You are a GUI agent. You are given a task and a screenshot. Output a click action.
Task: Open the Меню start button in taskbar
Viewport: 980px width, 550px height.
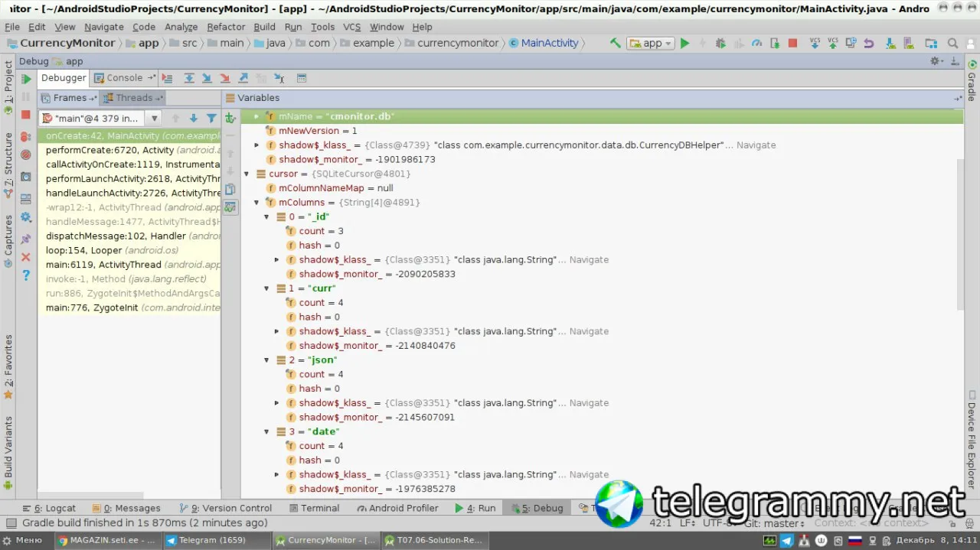23,540
